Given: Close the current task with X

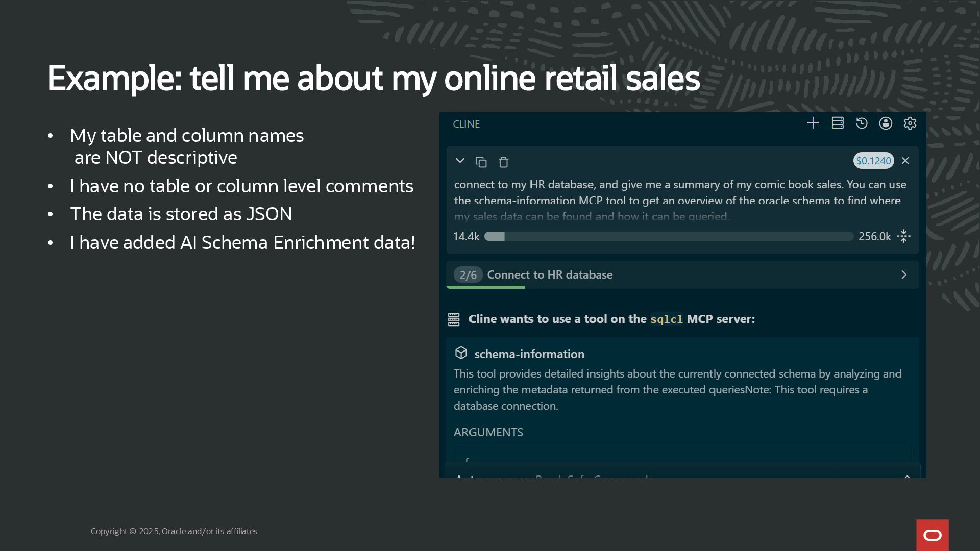Looking at the screenshot, I should click(x=905, y=161).
